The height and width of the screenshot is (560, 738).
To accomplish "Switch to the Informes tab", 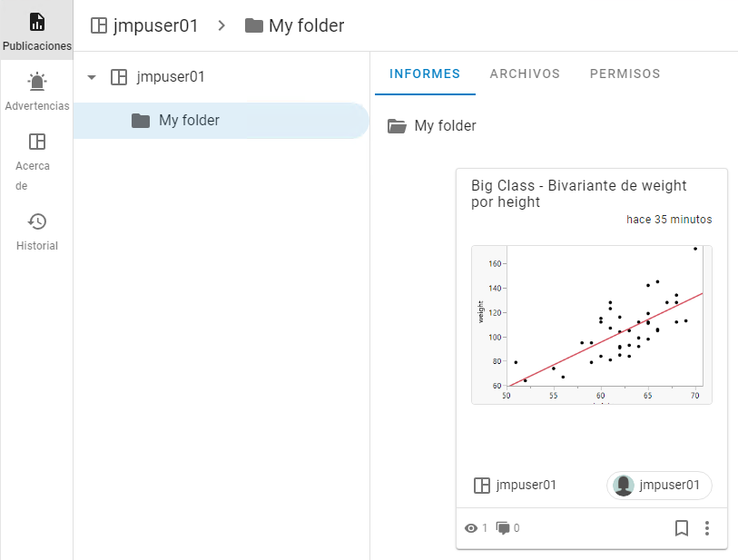I will pyautogui.click(x=425, y=74).
